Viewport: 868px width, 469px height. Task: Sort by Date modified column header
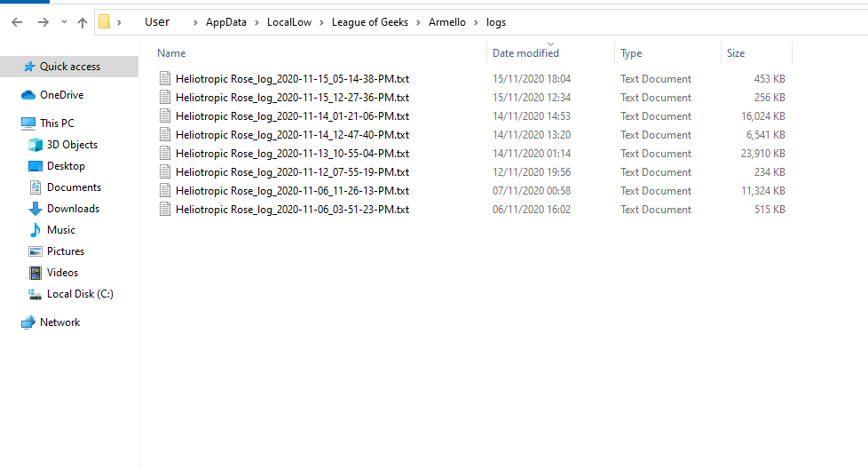coord(525,53)
